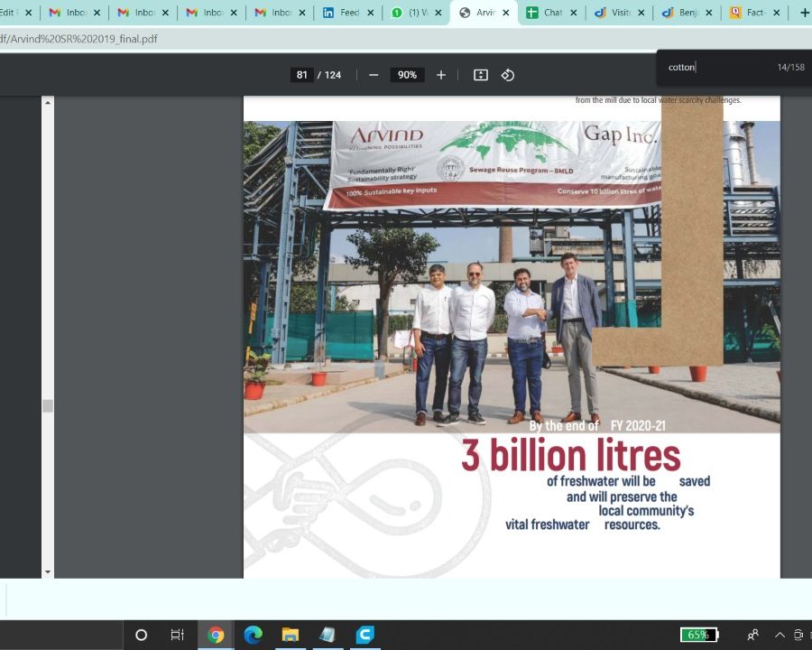The image size is (812, 650).
Task: Open File Explorer from taskbar
Action: 290,635
